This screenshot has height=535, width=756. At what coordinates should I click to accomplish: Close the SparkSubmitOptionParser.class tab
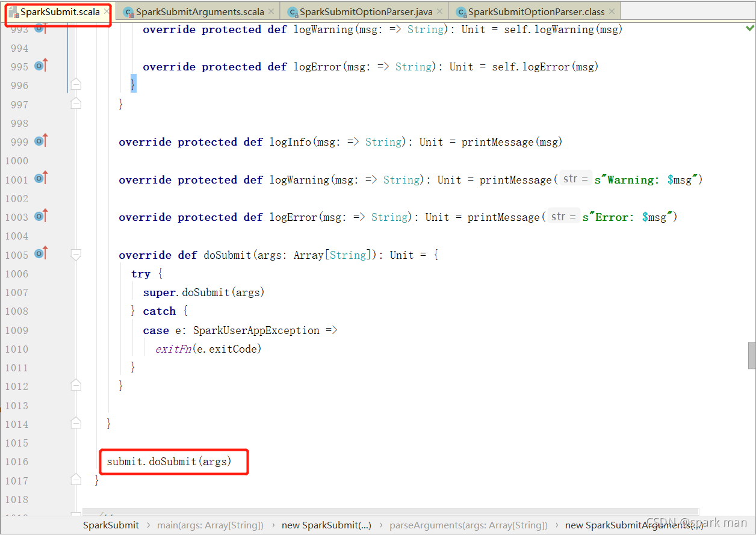point(612,11)
